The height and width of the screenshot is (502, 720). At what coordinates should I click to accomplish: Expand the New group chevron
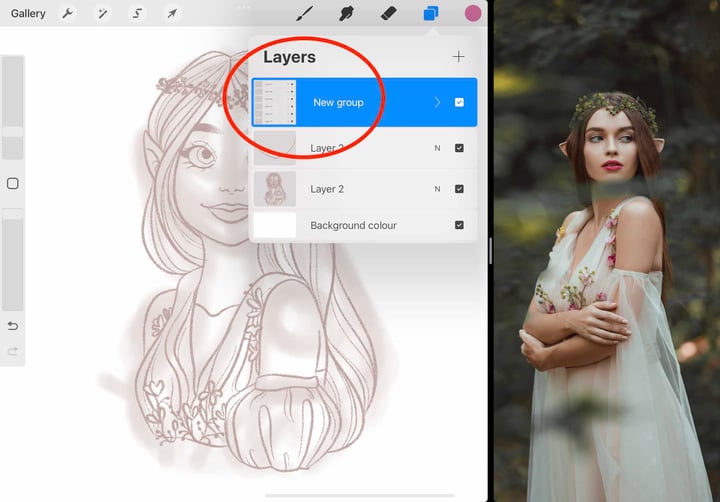point(437,102)
